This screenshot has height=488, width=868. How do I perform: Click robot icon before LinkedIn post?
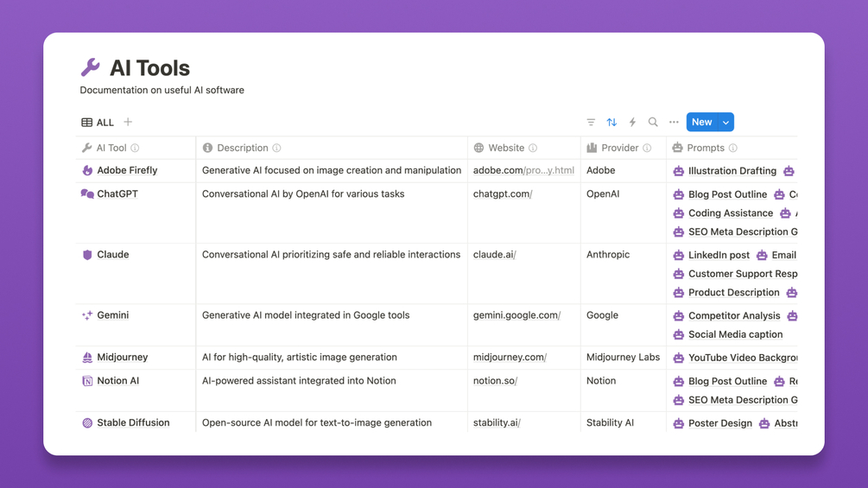tap(679, 255)
